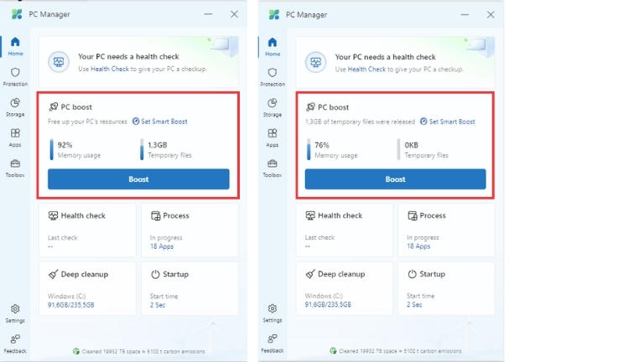Switch to Protection in the right window sidebar
The height and width of the screenshot is (362, 644).
pos(273,76)
